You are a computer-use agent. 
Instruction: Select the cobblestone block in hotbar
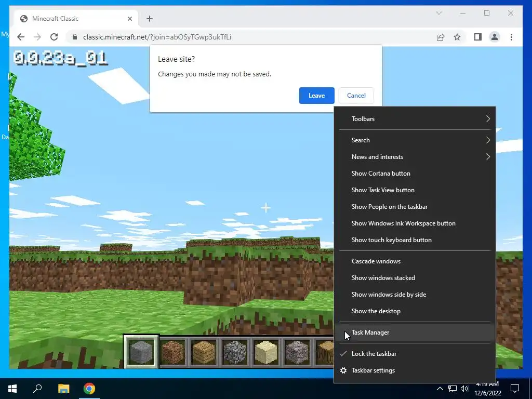tap(235, 352)
